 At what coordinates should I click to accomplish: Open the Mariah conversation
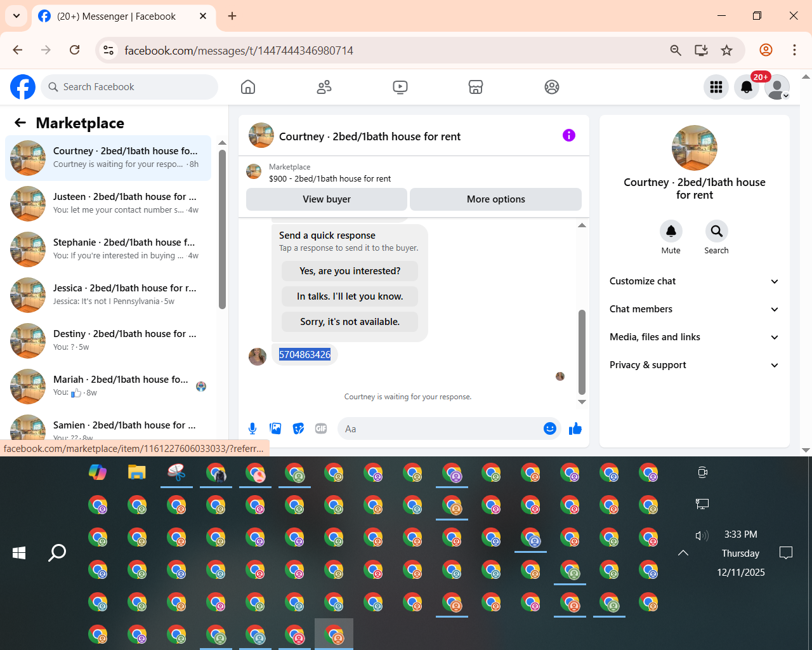[x=108, y=387]
